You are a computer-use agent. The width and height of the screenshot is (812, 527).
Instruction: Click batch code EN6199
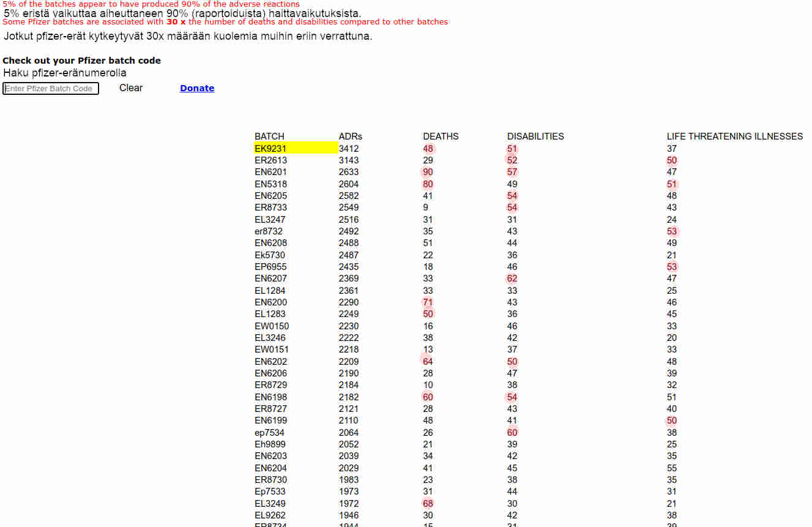(x=270, y=420)
